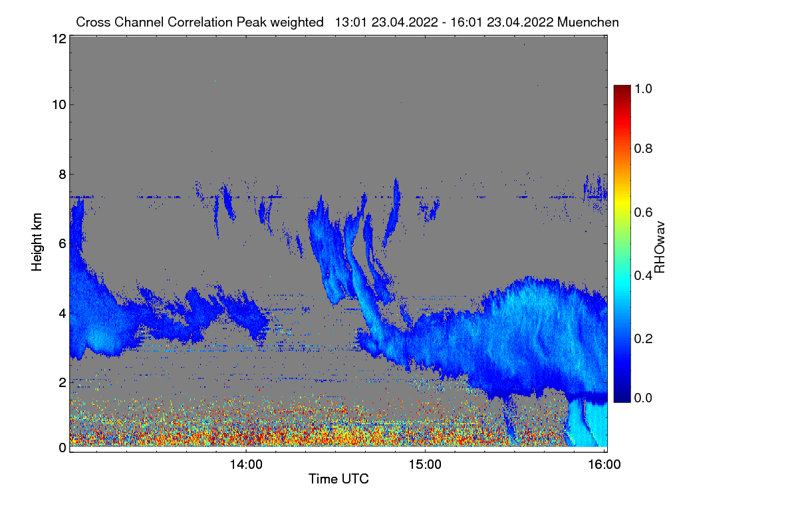
Task: Click the colorbar label '0.8'
Action: [644, 149]
